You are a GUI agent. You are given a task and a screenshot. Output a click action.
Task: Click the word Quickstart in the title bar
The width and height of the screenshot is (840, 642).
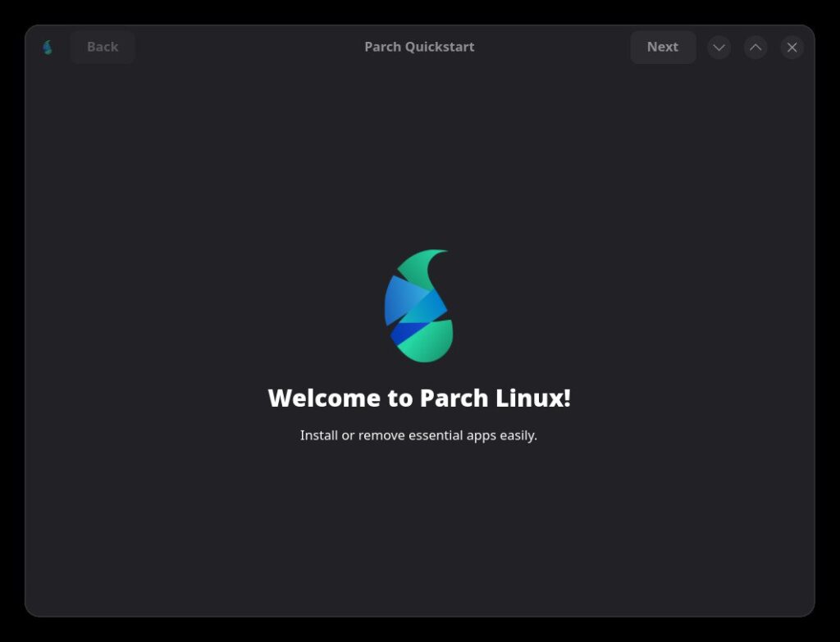(x=440, y=47)
